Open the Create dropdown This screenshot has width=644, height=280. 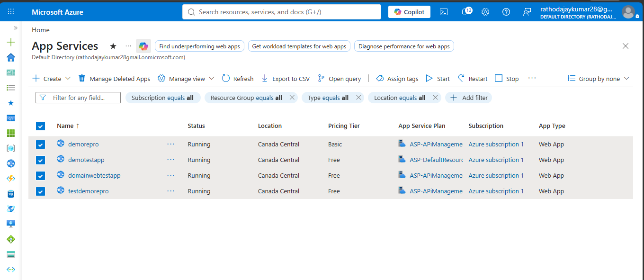click(x=52, y=79)
